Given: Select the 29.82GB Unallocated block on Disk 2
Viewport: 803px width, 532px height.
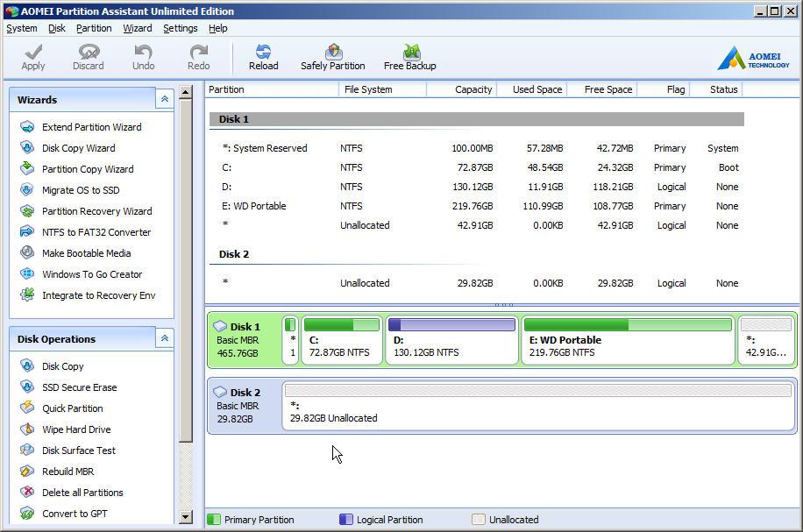Looking at the screenshot, I should point(537,406).
